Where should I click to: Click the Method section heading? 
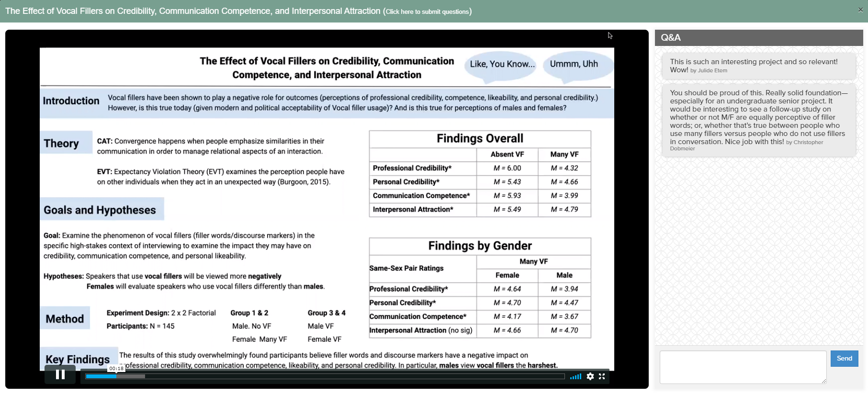(x=65, y=319)
